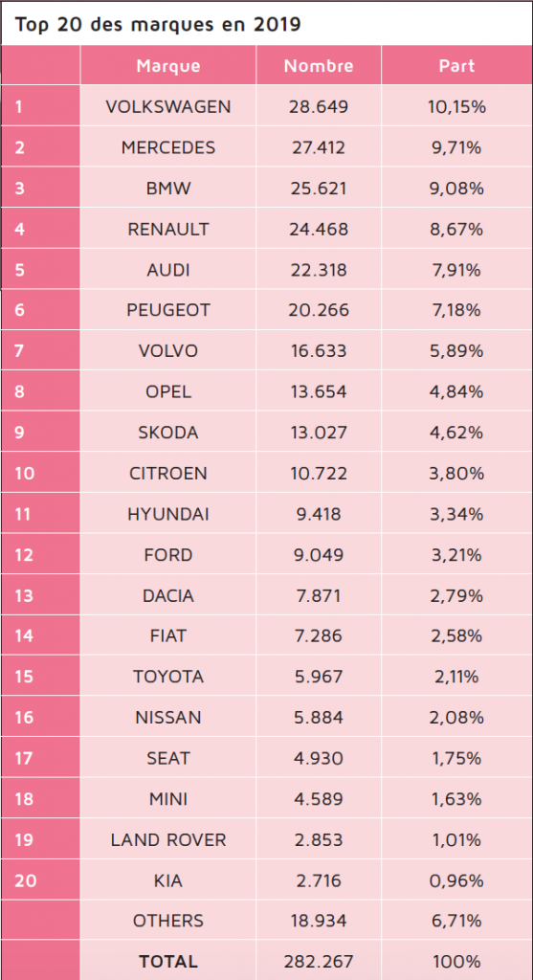Select the SKODA brand cell

168,433
